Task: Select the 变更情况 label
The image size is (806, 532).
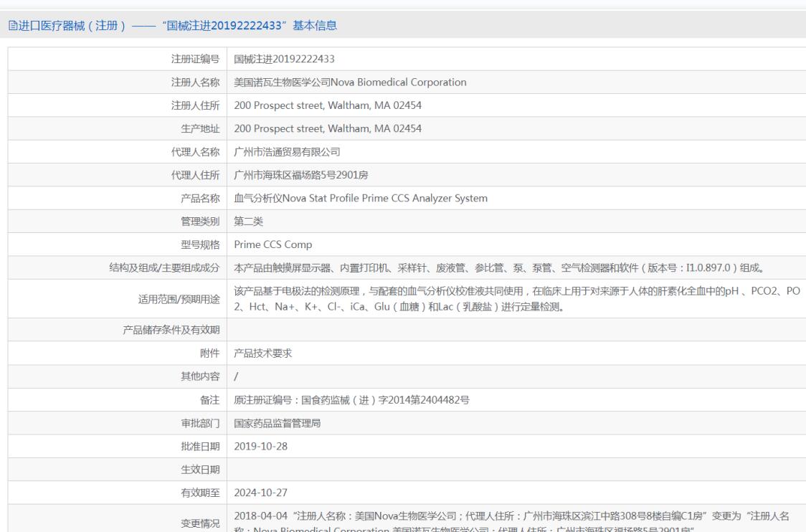Action: pos(200,524)
